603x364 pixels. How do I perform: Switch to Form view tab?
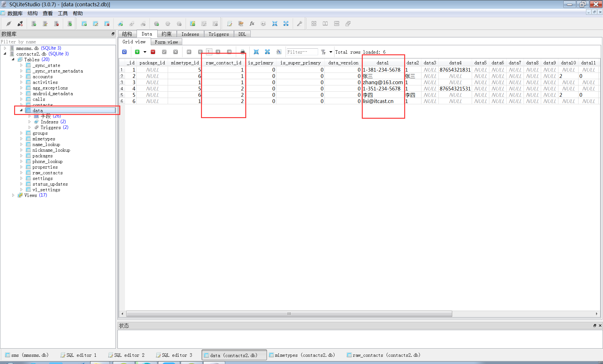click(x=166, y=42)
